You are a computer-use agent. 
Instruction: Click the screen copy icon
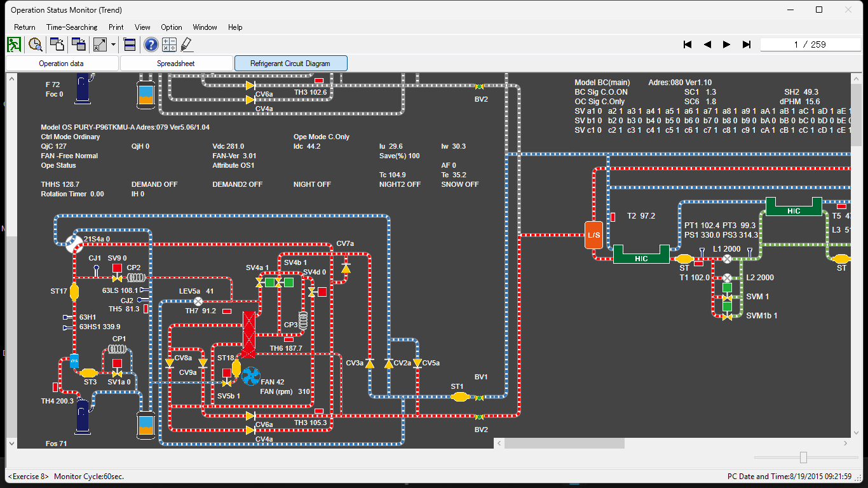point(57,44)
